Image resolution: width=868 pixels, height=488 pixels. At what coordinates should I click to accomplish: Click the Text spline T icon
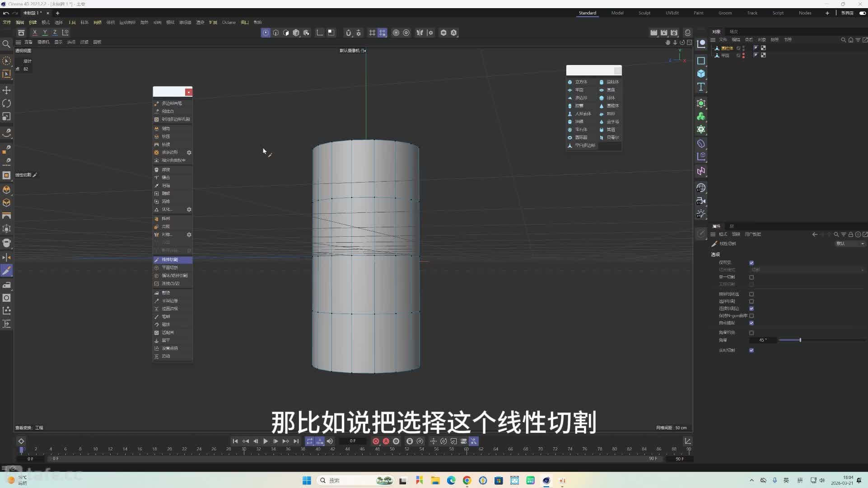701,87
